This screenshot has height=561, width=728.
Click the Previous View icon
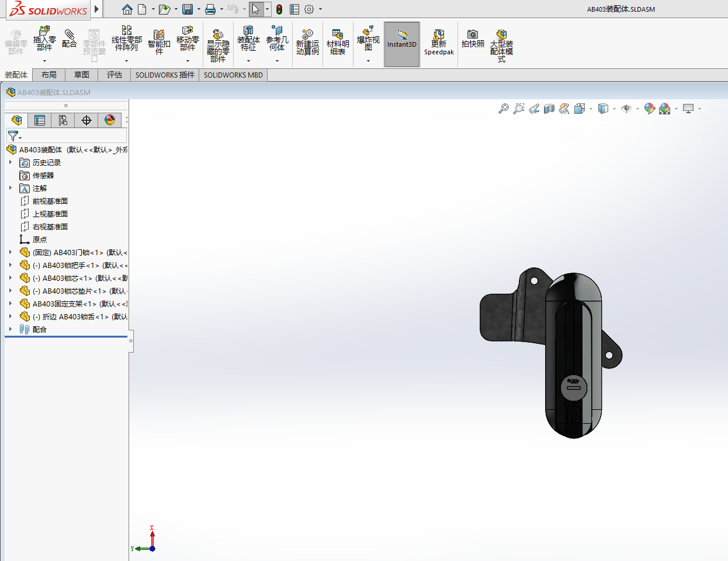tap(533, 109)
